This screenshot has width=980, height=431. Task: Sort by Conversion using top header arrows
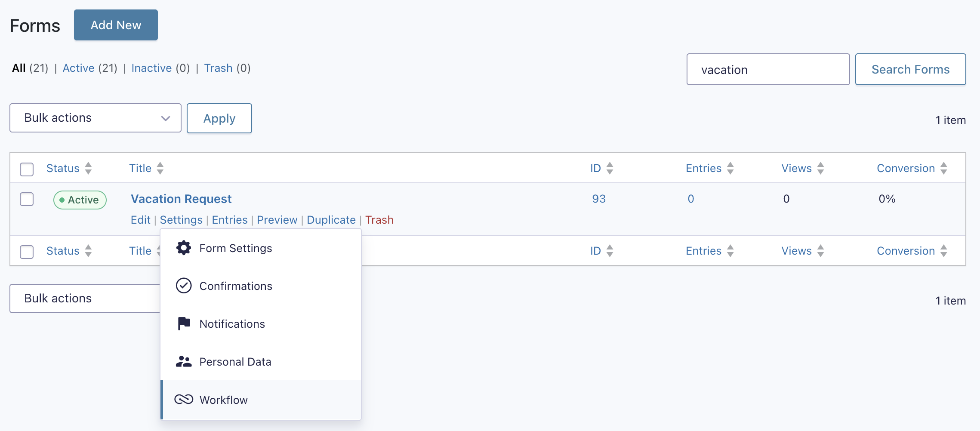[x=944, y=168]
